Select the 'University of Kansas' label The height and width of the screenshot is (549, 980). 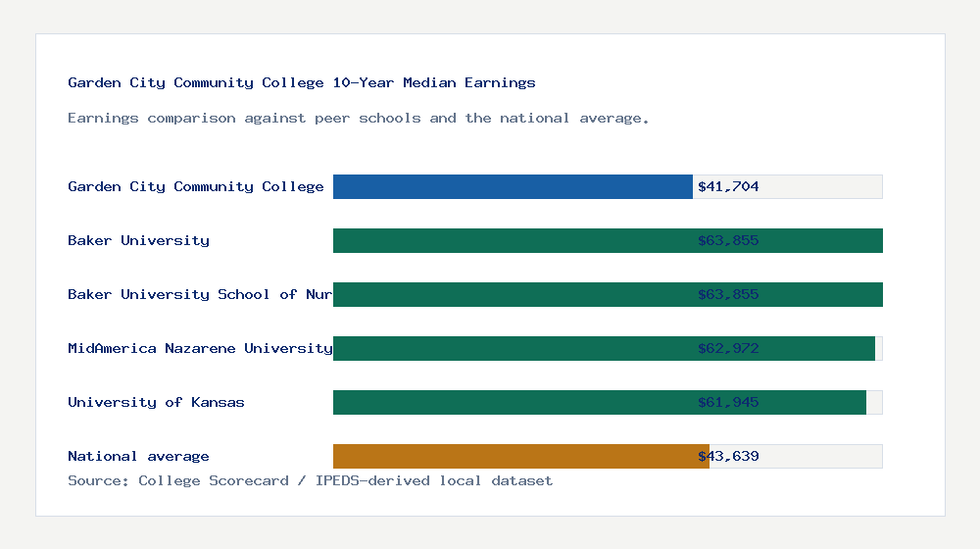[x=156, y=402]
